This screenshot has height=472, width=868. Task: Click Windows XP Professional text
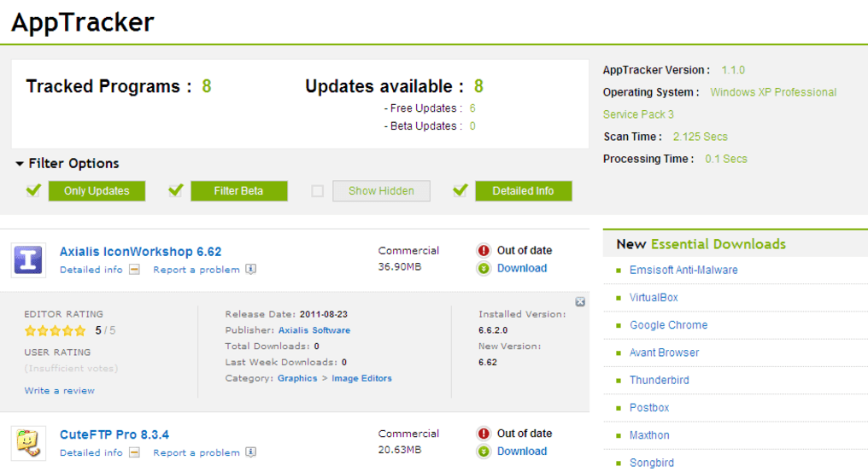(773, 92)
